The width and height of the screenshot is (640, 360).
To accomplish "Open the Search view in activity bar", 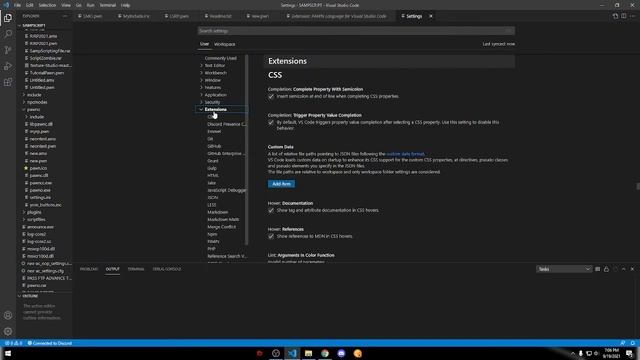I will pos(8,34).
